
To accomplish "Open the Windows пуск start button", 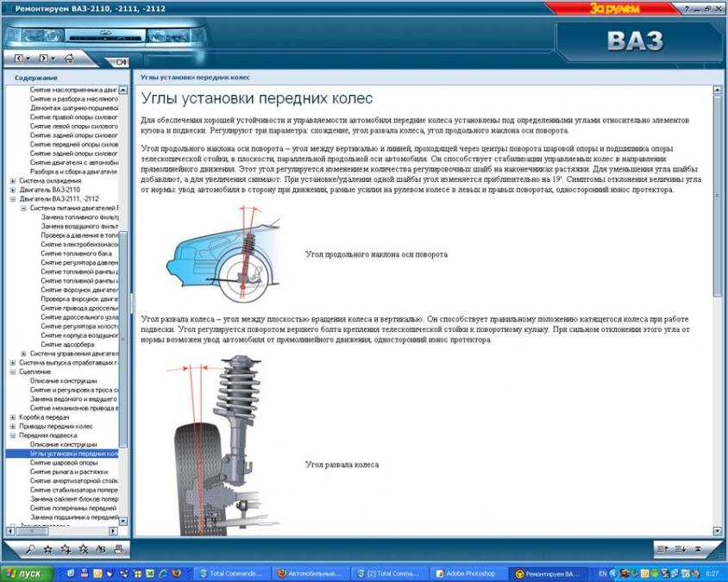I will coord(27,574).
